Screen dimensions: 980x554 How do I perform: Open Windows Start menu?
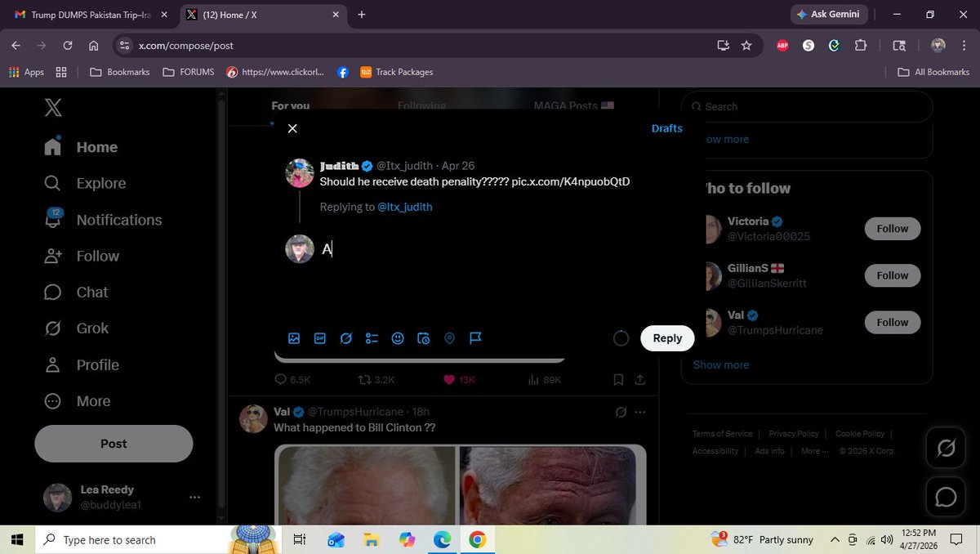pos(18,539)
